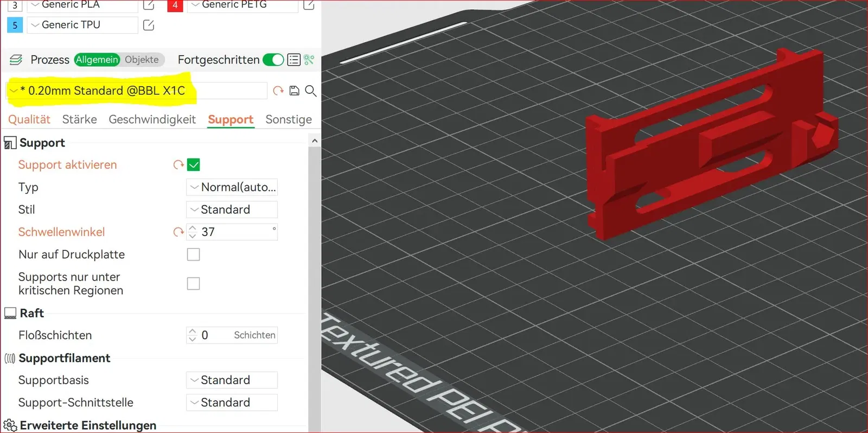This screenshot has height=433, width=868.
Task: Open the Generic PLA filament dropdown
Action: [x=82, y=5]
